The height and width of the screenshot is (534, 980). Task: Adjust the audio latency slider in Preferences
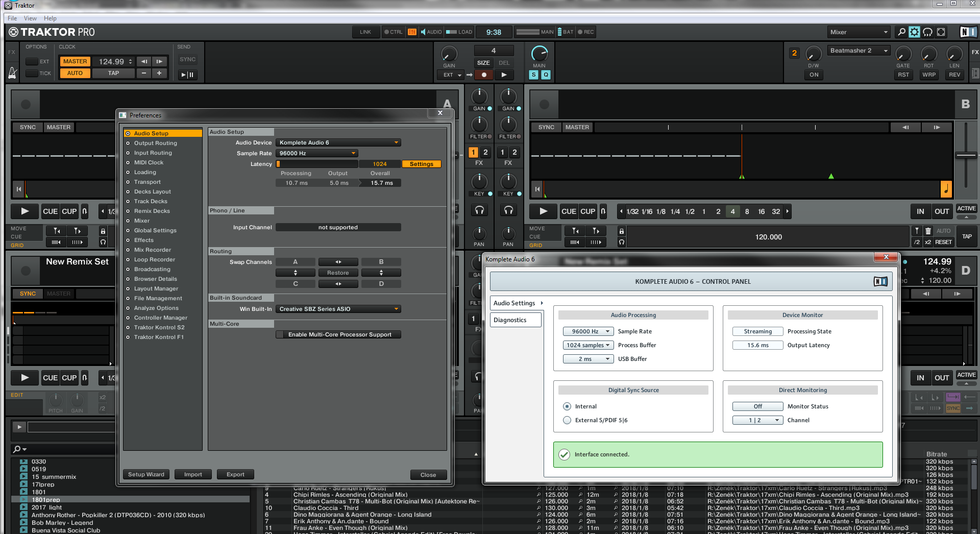(x=316, y=164)
